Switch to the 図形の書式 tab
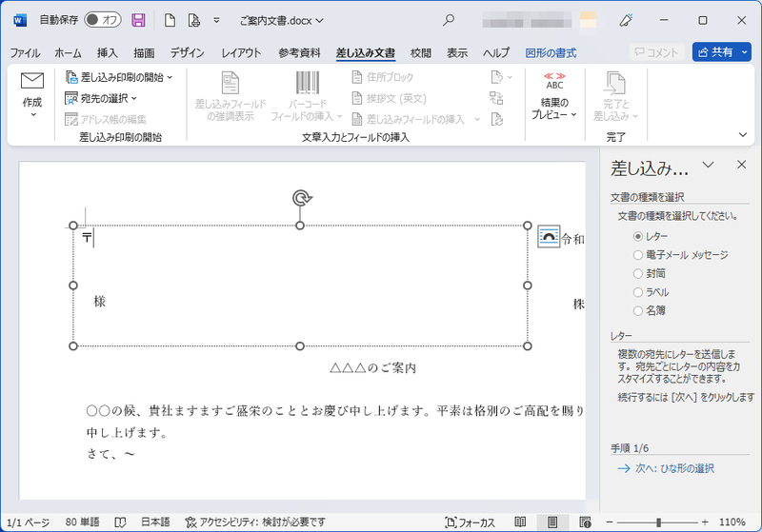Screen dimensions: 762x532 pos(551,52)
